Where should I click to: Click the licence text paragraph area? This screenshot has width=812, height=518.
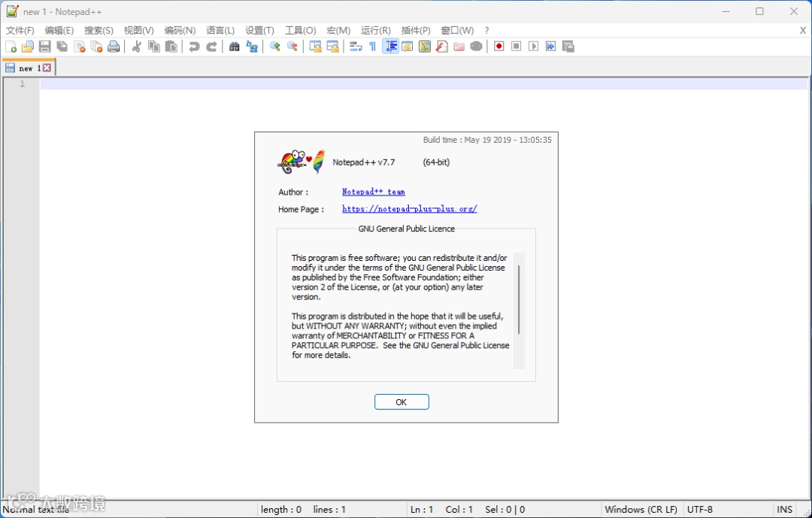(400, 306)
